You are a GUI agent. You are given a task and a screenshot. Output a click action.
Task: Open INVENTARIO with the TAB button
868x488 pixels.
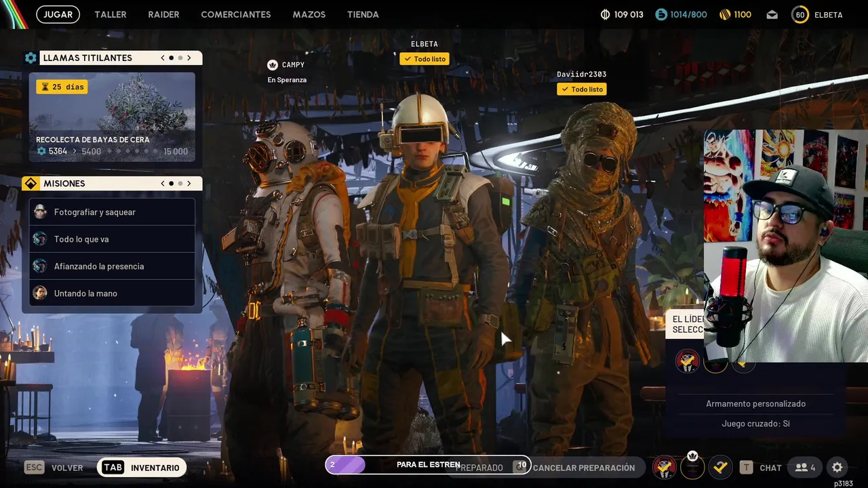[142, 468]
